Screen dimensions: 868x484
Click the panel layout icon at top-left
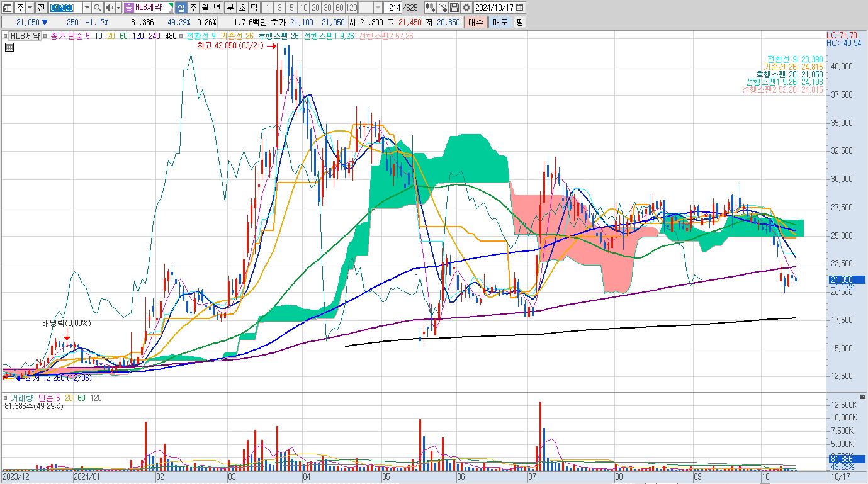click(6, 8)
